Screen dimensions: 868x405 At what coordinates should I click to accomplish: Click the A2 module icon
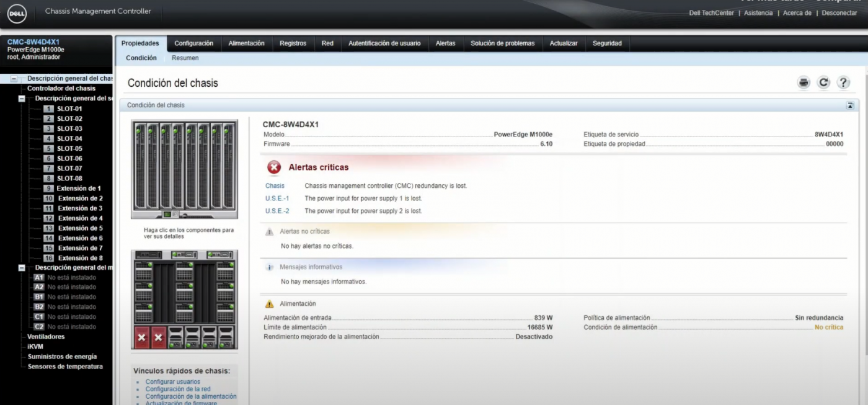pos(39,287)
